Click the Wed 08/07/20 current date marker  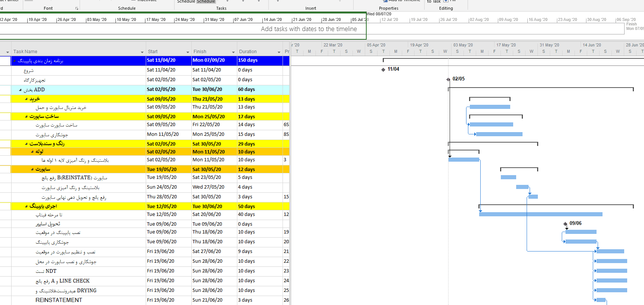379,14
